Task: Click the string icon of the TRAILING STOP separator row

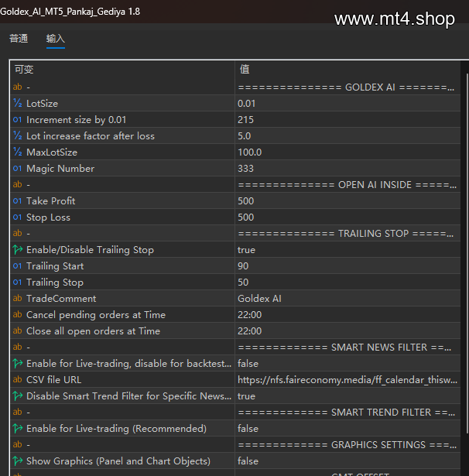Action: click(x=17, y=234)
